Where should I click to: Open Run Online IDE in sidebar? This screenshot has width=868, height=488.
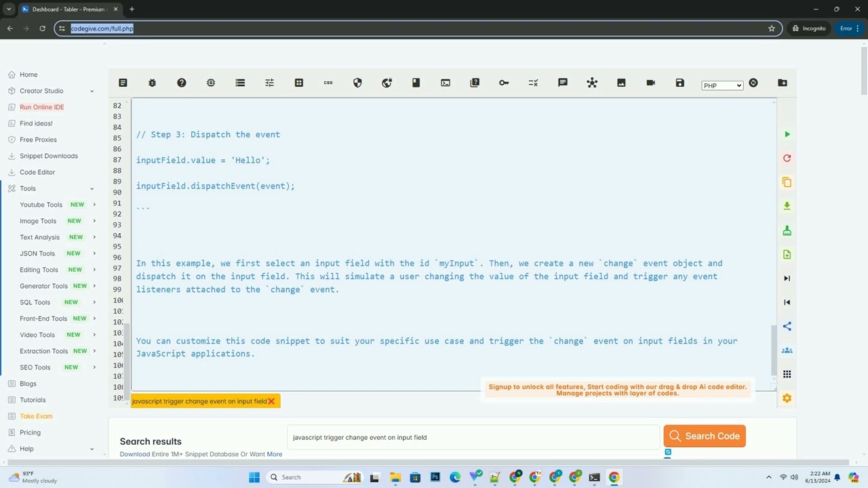[42, 107]
